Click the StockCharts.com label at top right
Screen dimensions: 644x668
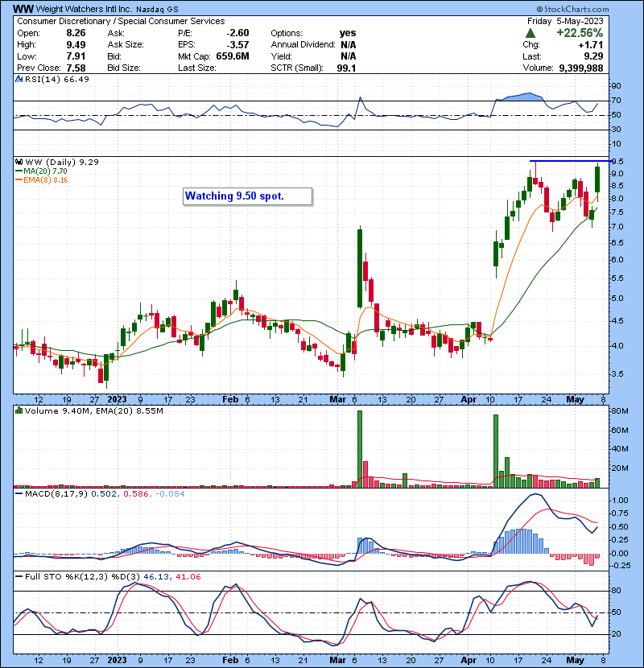point(572,9)
